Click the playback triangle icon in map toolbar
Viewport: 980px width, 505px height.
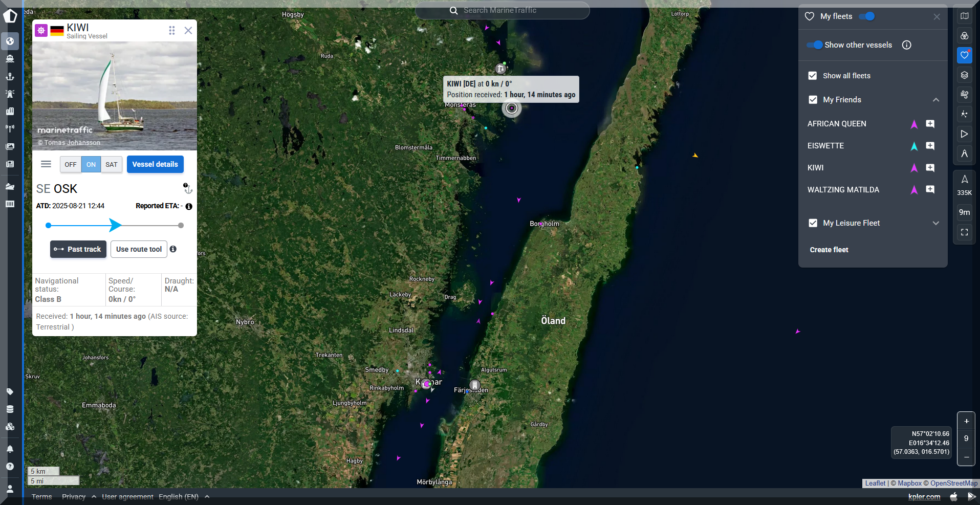tap(964, 134)
